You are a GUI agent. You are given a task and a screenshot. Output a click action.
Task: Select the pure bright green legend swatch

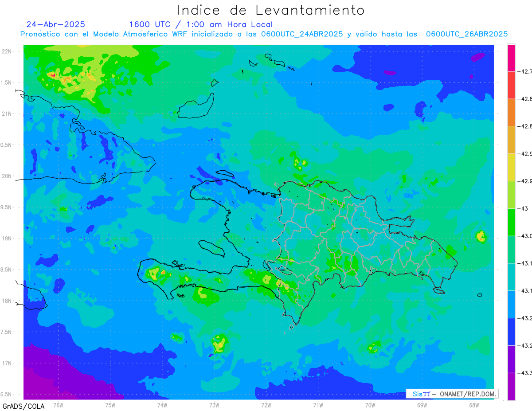511,222
